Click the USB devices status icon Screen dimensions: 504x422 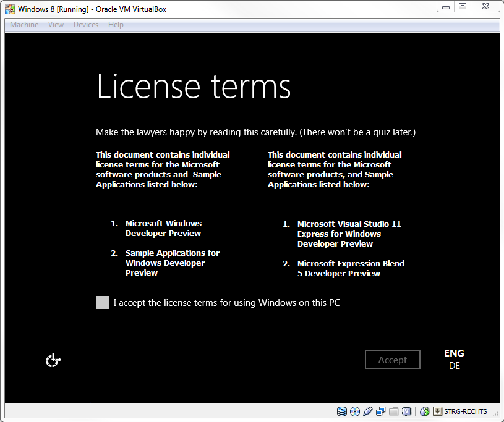point(368,411)
